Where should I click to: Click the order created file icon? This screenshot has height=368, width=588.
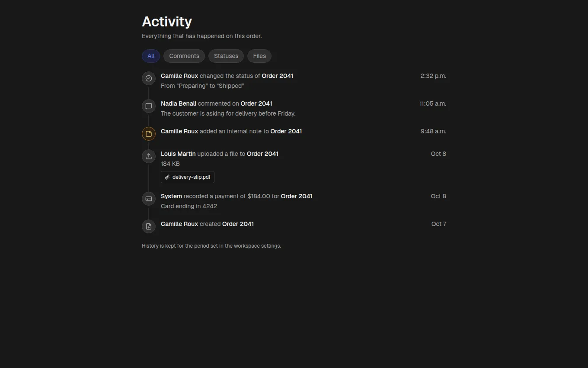pos(149,226)
